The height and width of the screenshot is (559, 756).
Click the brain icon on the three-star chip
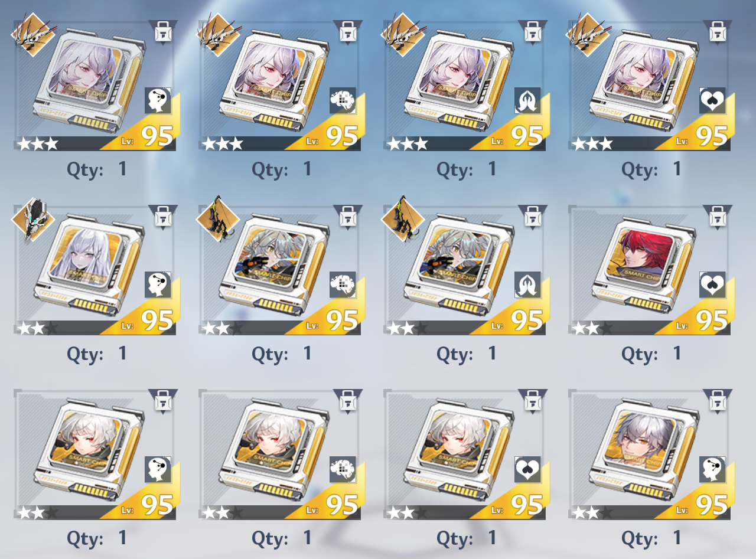(x=343, y=100)
